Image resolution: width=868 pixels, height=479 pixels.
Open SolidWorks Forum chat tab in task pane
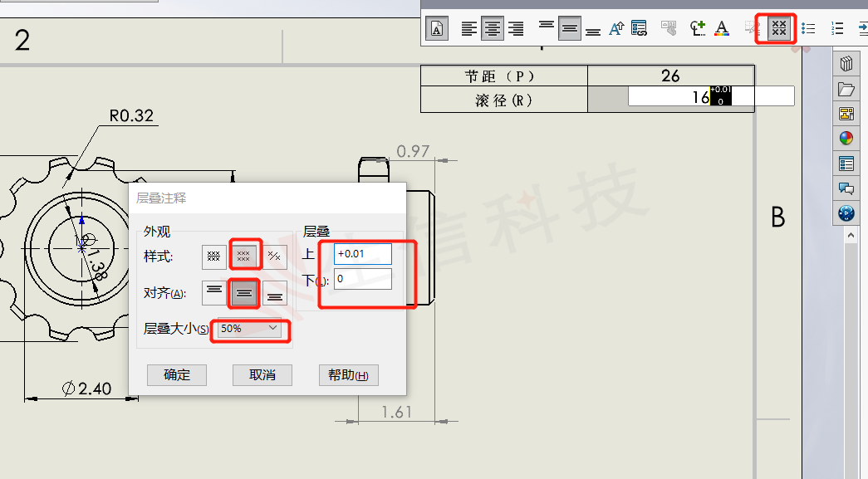[x=846, y=188]
